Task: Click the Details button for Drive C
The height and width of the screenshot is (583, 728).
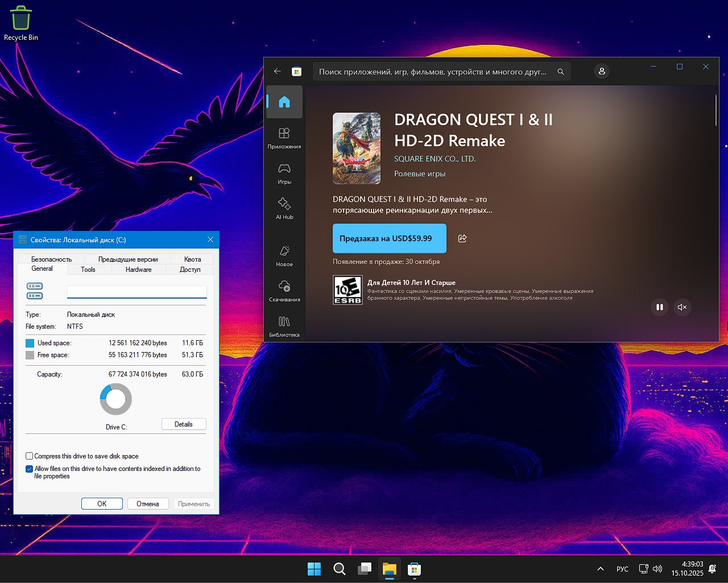Action: point(183,424)
